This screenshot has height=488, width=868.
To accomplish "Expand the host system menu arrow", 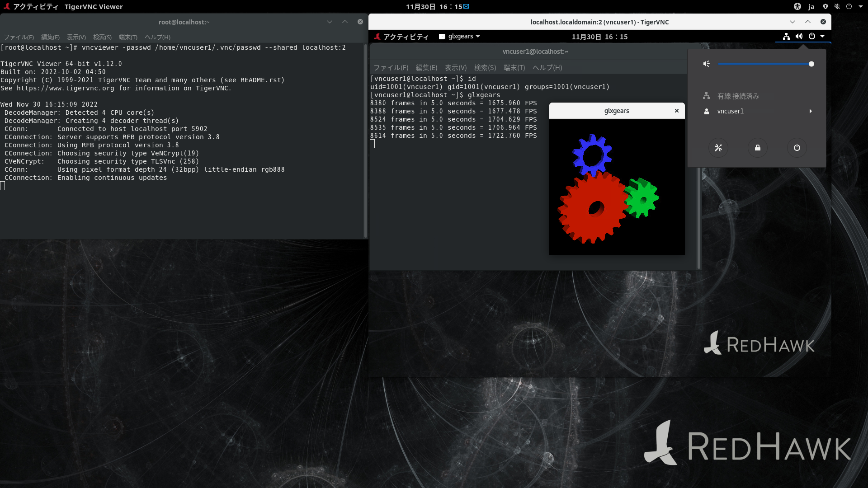I will (x=860, y=6).
